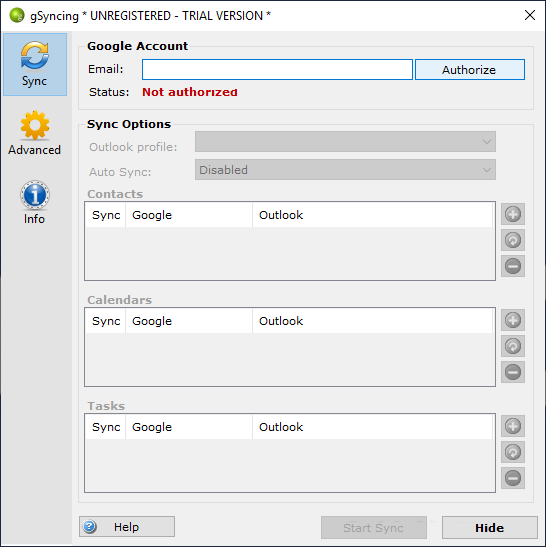Click the Contacts Sync column header

(106, 215)
